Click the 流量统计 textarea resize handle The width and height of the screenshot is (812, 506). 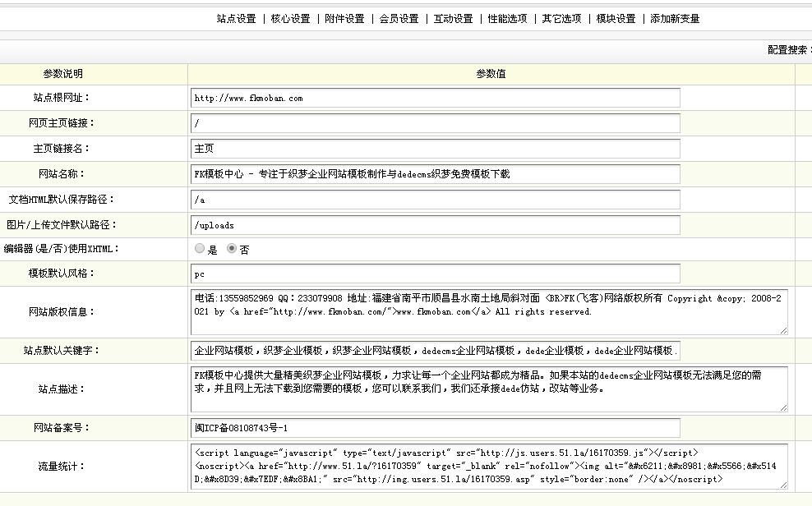[783, 485]
